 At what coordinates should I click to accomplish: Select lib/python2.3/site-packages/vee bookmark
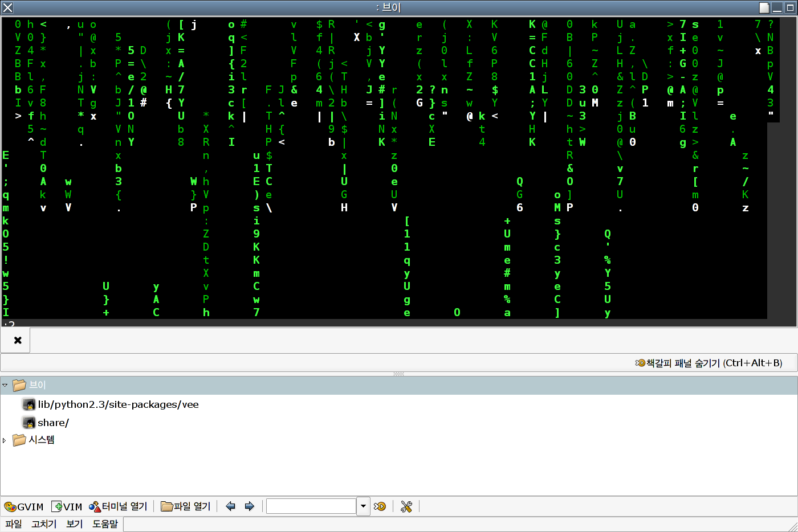[118, 404]
